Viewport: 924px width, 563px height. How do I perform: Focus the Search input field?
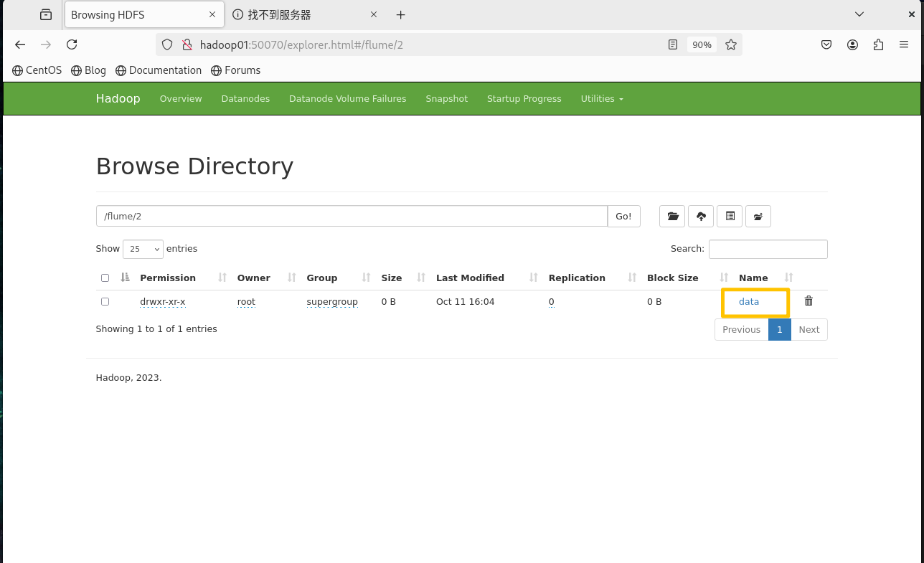coord(768,249)
